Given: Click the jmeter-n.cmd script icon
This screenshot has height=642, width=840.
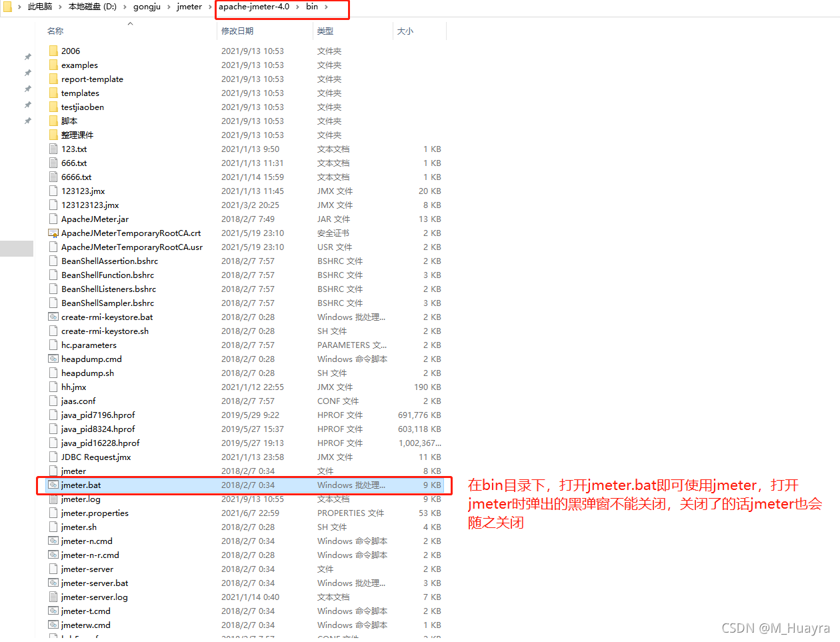Looking at the screenshot, I should (53, 541).
